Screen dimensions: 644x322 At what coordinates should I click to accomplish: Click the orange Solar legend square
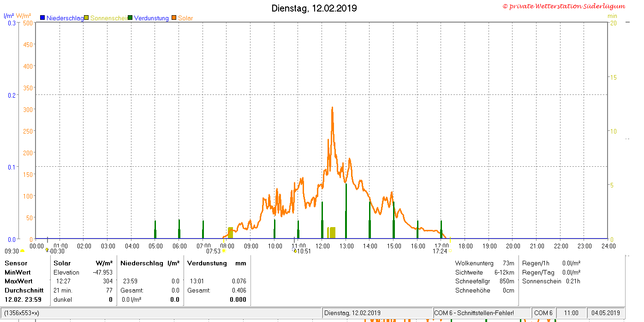(x=174, y=18)
